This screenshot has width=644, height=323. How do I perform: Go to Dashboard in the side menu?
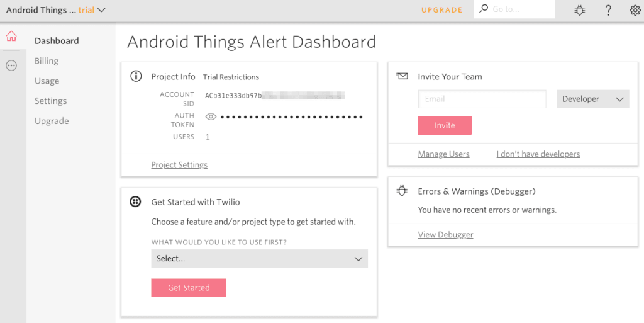click(x=57, y=41)
